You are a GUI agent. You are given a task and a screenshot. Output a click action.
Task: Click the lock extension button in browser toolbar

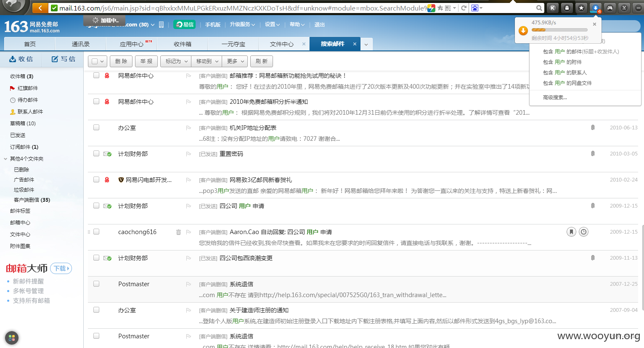tap(567, 8)
